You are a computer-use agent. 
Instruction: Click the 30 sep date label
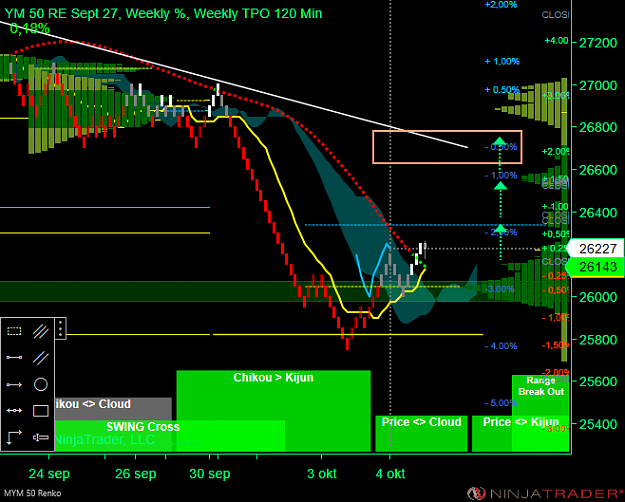pos(210,474)
